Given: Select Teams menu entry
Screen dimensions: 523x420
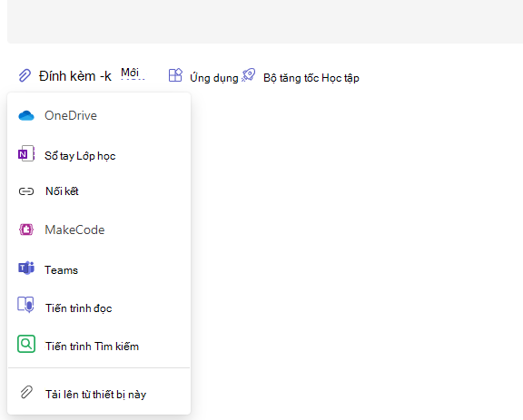Looking at the screenshot, I should point(99,269).
